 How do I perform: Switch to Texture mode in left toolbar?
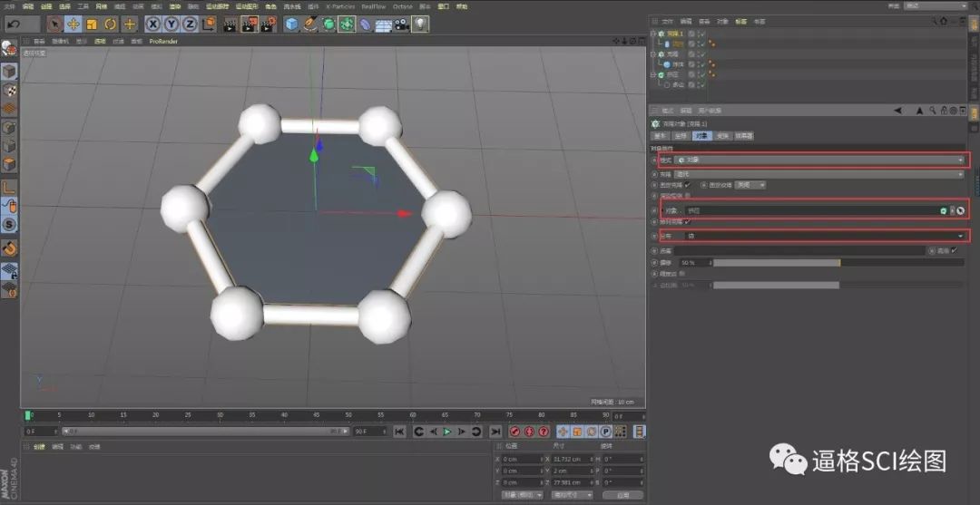click(x=9, y=90)
